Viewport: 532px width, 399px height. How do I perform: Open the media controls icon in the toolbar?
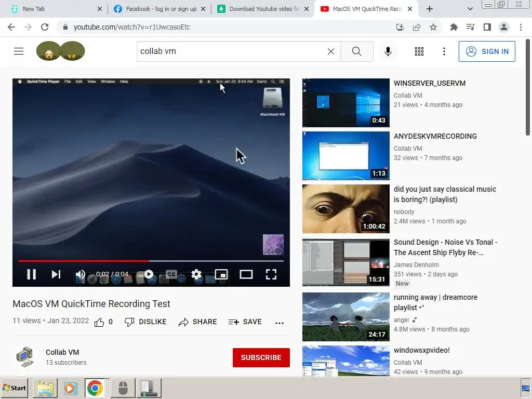coord(470,27)
